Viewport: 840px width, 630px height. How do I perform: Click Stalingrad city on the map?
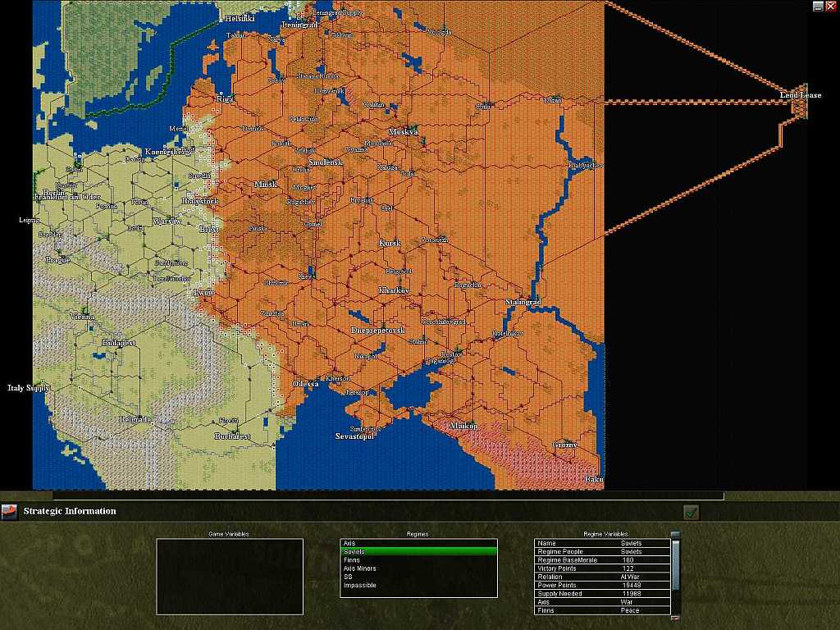(523, 302)
